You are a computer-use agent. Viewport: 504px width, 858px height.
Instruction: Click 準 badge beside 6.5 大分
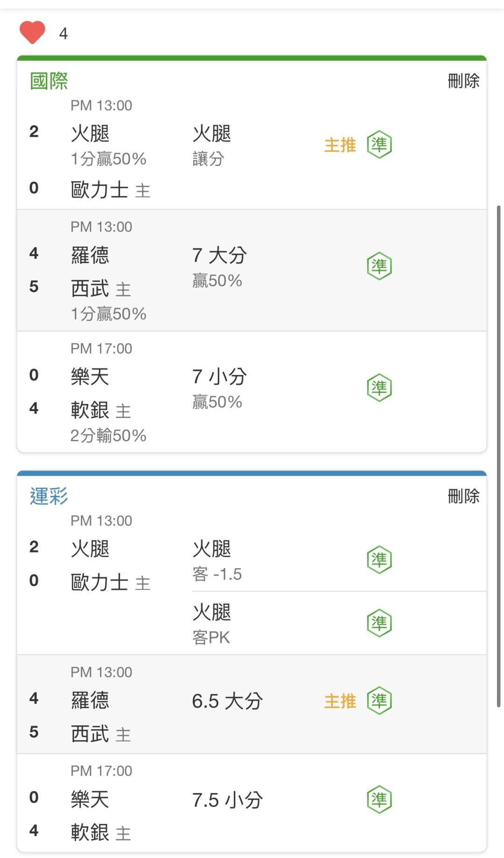click(x=379, y=701)
